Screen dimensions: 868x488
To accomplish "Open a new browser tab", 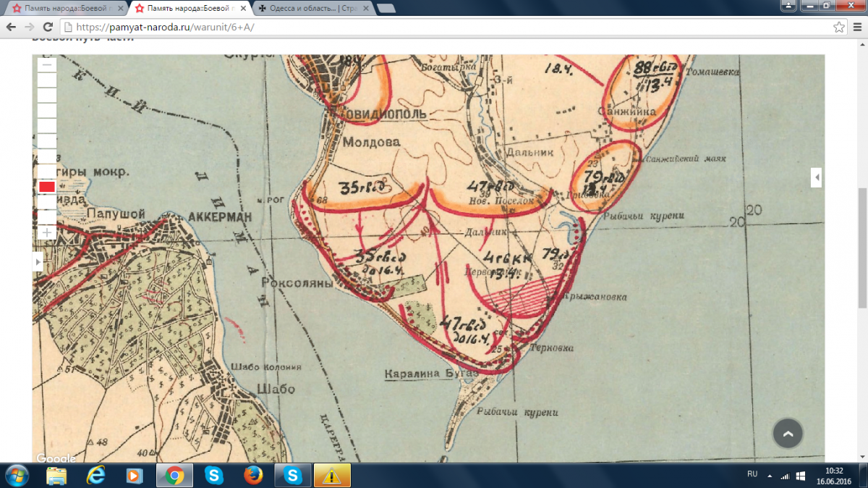I will click(386, 8).
